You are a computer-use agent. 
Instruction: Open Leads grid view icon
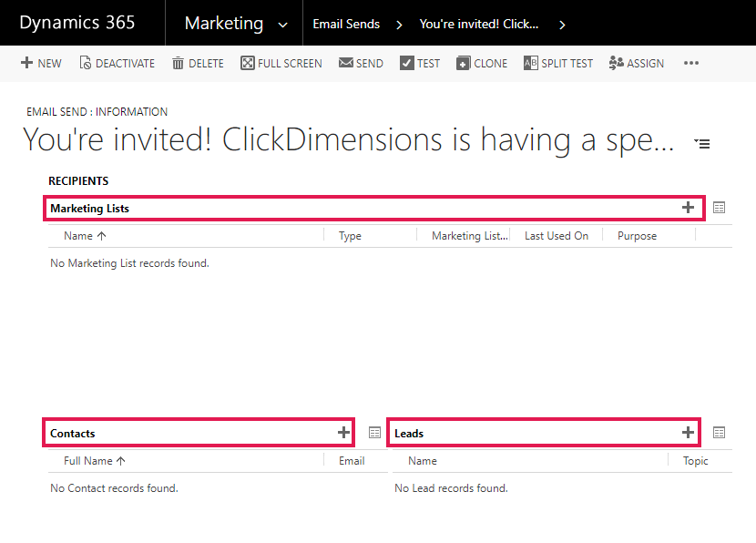[719, 432]
